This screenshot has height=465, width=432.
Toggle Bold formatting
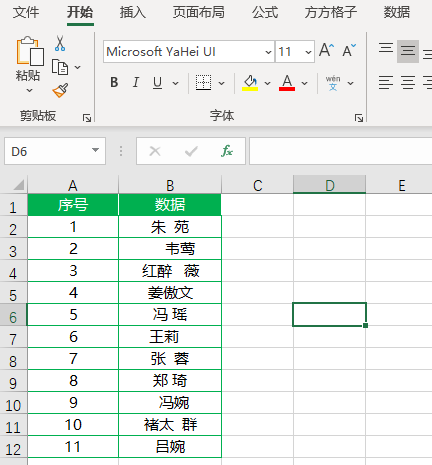pos(114,82)
